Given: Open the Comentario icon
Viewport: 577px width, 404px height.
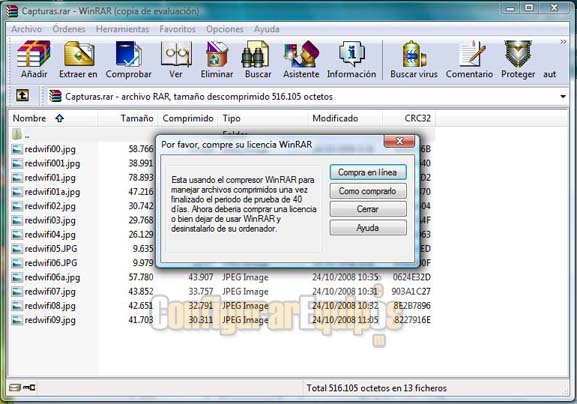Looking at the screenshot, I should (472, 54).
